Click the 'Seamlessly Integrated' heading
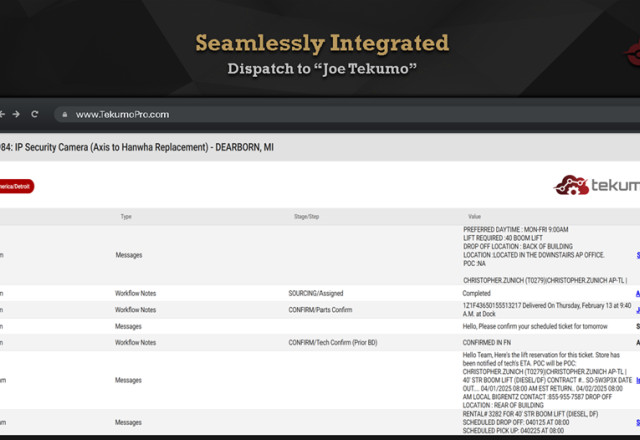This screenshot has height=440, width=640. 322,43
